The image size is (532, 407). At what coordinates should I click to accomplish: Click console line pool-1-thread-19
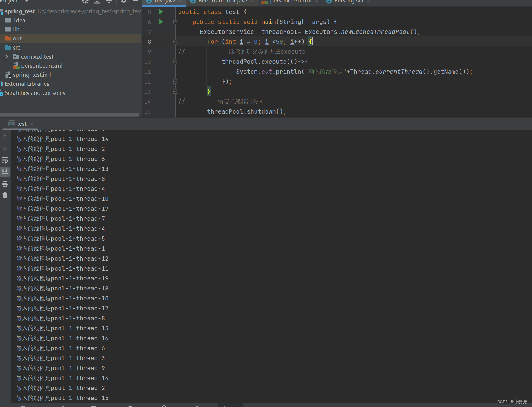point(62,278)
